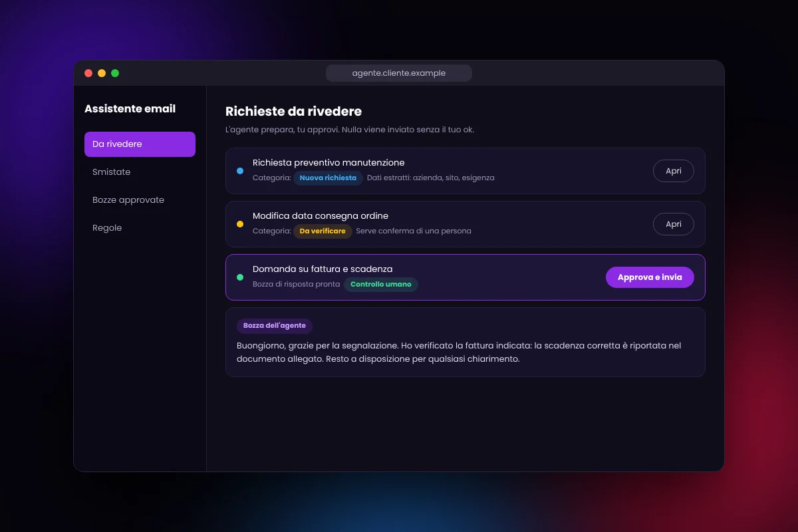
Task: Maximize the window with the green button
Action: tap(115, 73)
